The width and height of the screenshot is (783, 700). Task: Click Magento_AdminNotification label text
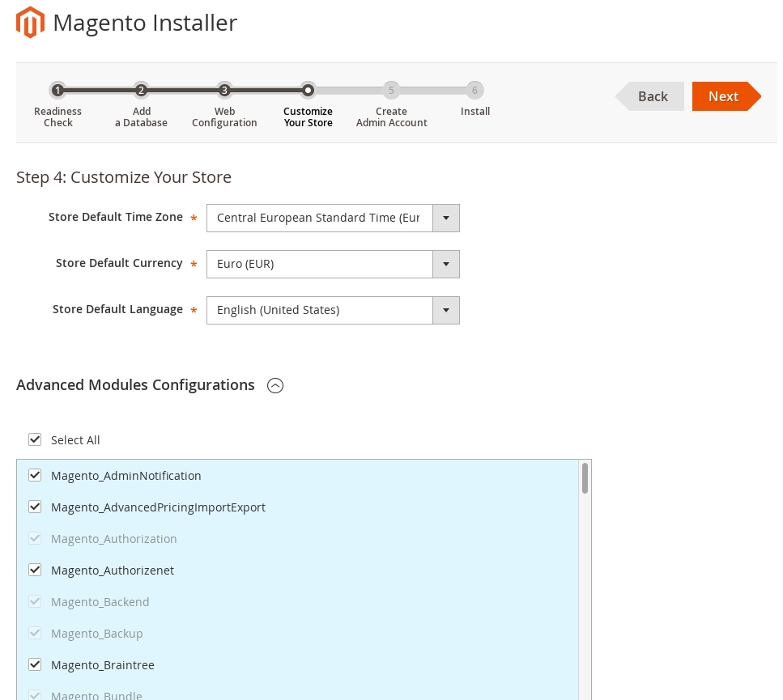(126, 476)
